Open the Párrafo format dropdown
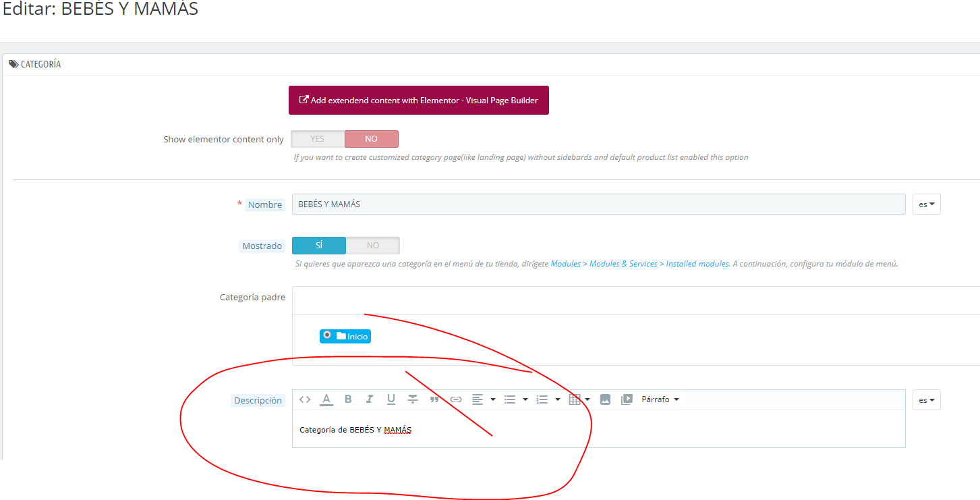980x500 pixels. coord(660,399)
